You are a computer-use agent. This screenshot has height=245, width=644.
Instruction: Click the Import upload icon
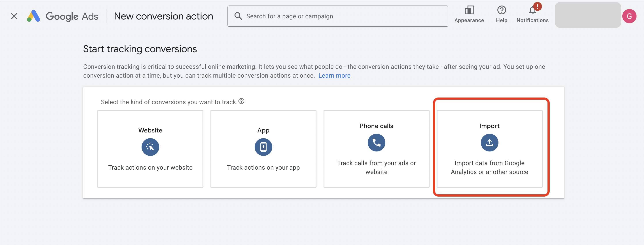click(489, 143)
